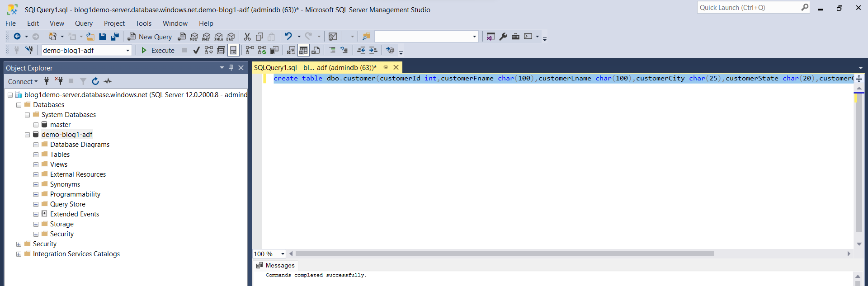The height and width of the screenshot is (286, 868).
Task: Select the Messages results tab
Action: pyautogui.click(x=275, y=266)
